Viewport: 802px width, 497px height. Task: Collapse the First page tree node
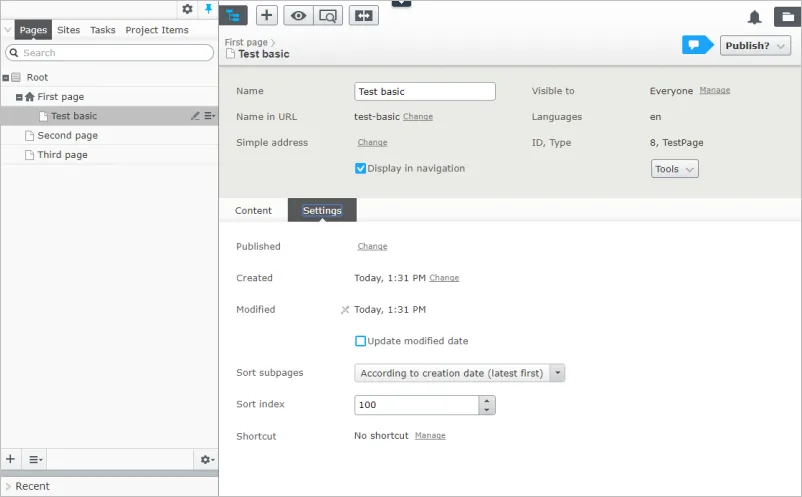(19, 97)
